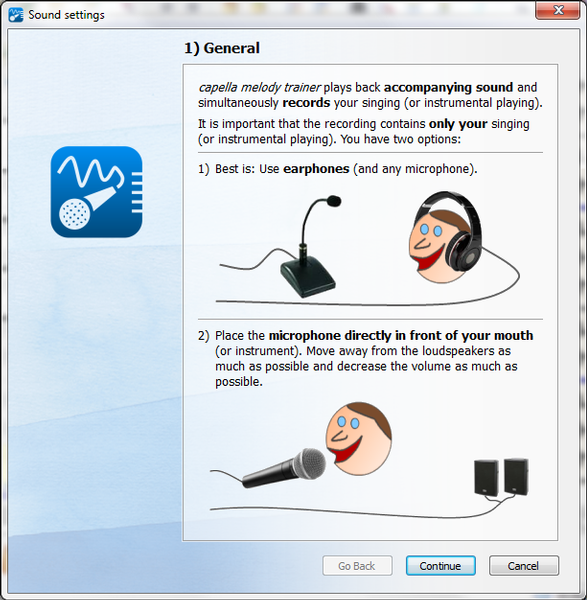Click the Continue button
This screenshot has width=587, height=600.
[x=440, y=566]
